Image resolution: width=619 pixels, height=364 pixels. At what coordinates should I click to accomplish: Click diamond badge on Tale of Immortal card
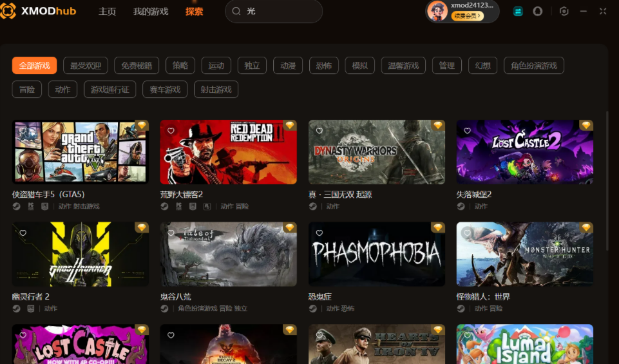coord(290,227)
